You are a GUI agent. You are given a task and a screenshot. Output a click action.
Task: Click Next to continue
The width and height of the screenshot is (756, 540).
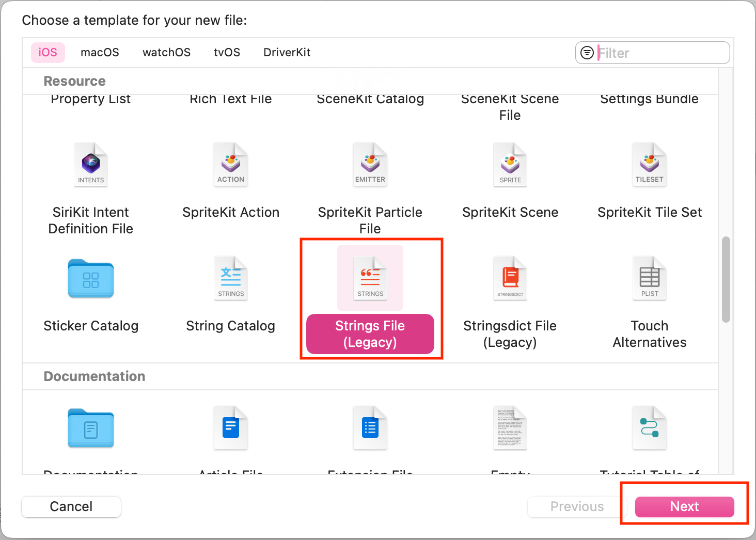click(x=685, y=506)
